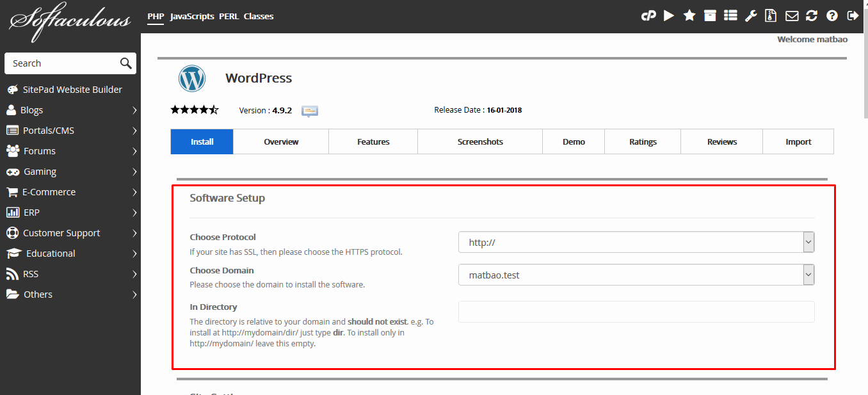Screen dimensions: 868x395
Task: Expand the E-Commerce sidebar category
Action: (70, 192)
